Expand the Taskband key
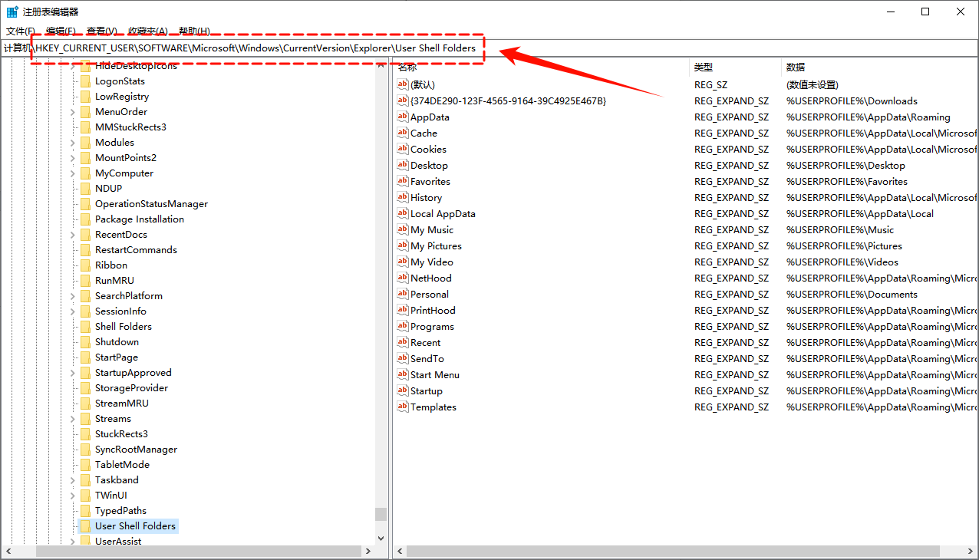The width and height of the screenshot is (979, 560). pos(73,480)
